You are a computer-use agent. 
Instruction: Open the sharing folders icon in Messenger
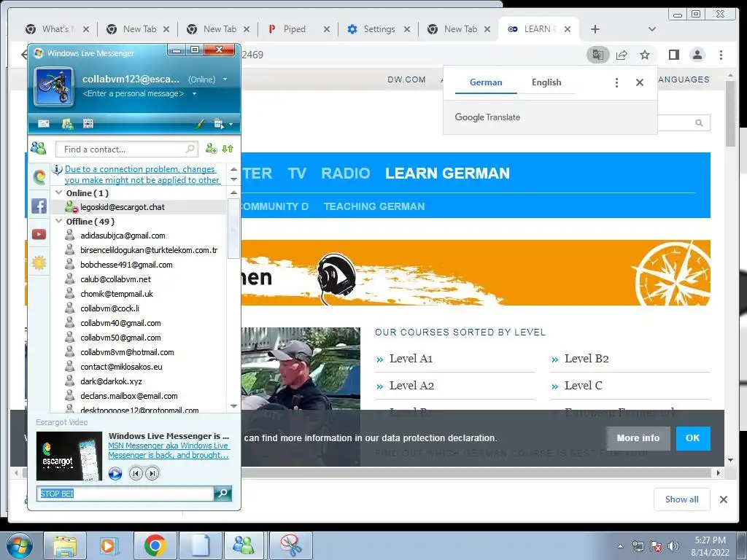68,124
